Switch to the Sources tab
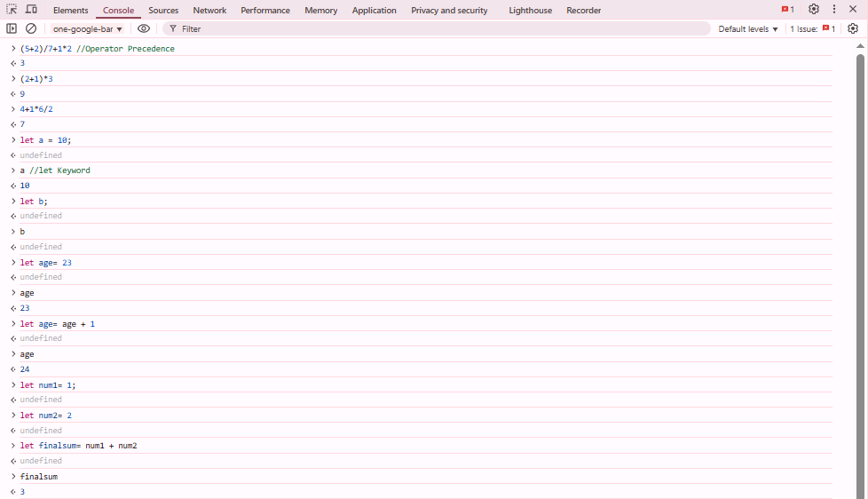 [163, 10]
